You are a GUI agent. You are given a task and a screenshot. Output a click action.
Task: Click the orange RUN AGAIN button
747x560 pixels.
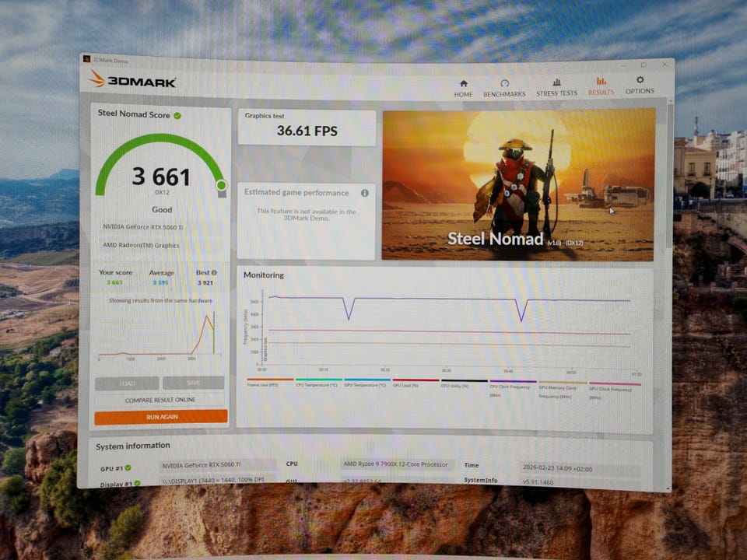[161, 417]
